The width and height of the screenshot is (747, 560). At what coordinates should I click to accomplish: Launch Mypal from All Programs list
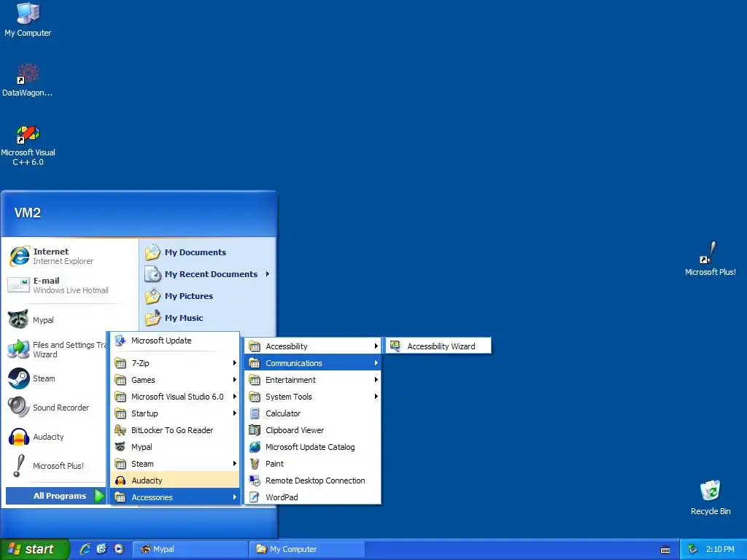pos(175,447)
